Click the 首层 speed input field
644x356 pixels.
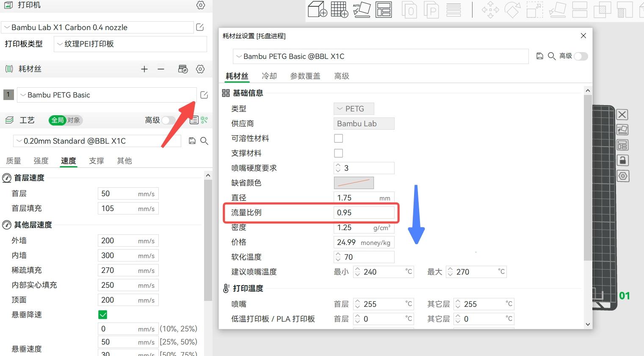128,194
